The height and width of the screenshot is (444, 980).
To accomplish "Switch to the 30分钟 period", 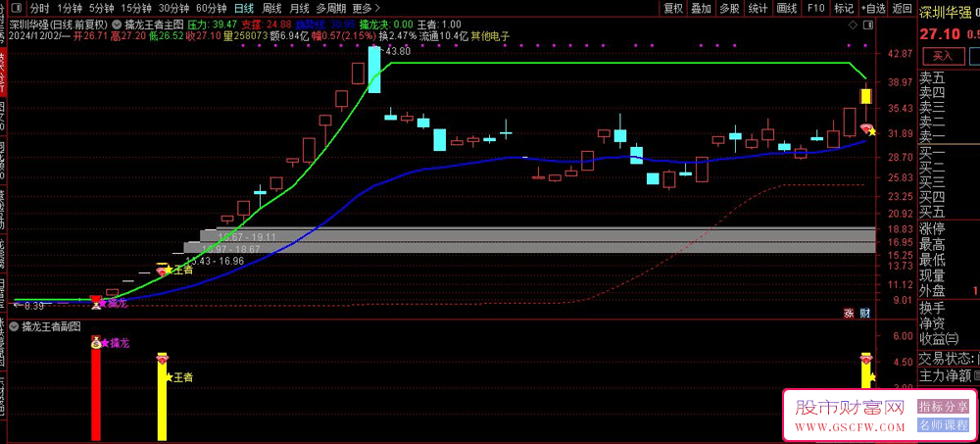I will point(173,8).
